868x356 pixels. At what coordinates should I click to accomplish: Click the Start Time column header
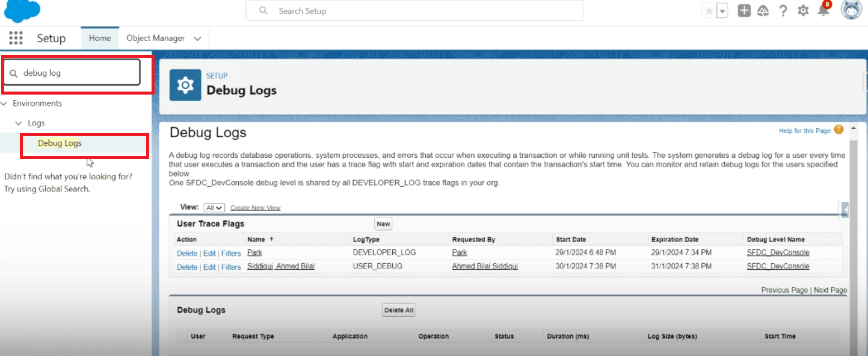click(780, 336)
